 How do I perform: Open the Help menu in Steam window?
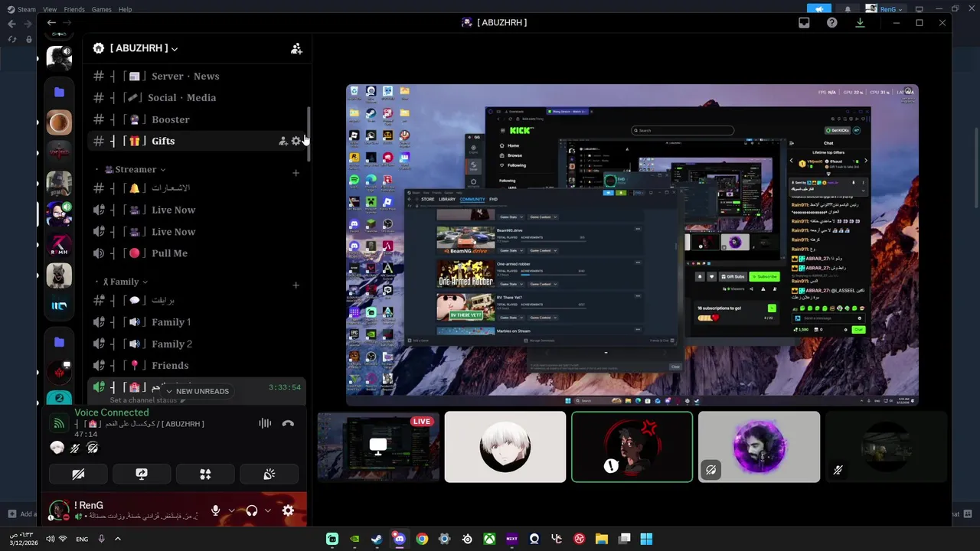[125, 9]
